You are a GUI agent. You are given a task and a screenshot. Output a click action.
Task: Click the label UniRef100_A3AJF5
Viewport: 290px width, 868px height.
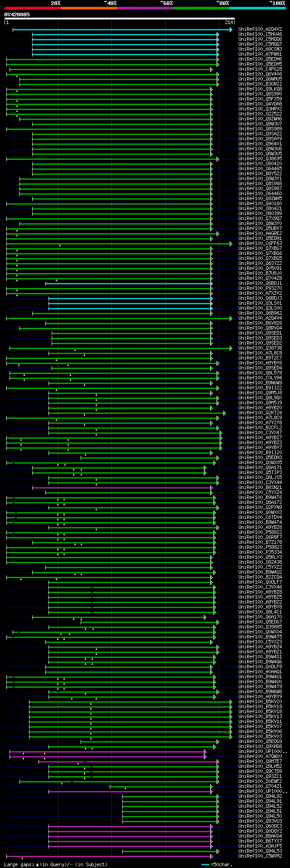[260, 846]
